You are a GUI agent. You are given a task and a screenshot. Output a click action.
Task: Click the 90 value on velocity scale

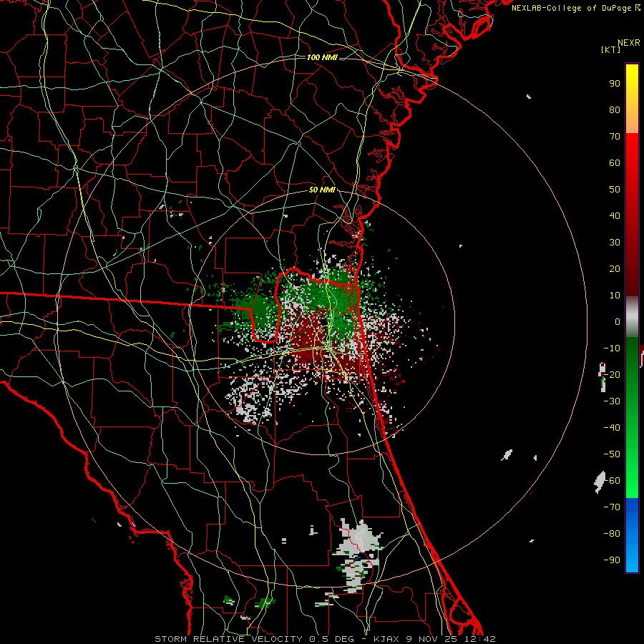pos(615,84)
